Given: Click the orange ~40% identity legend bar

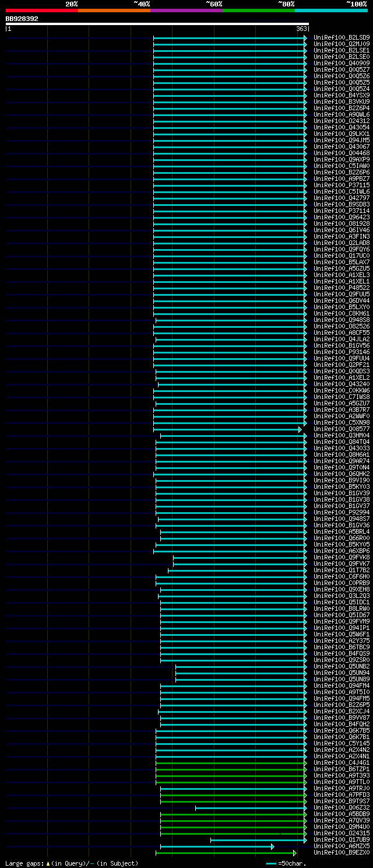Looking at the screenshot, I should [x=114, y=10].
